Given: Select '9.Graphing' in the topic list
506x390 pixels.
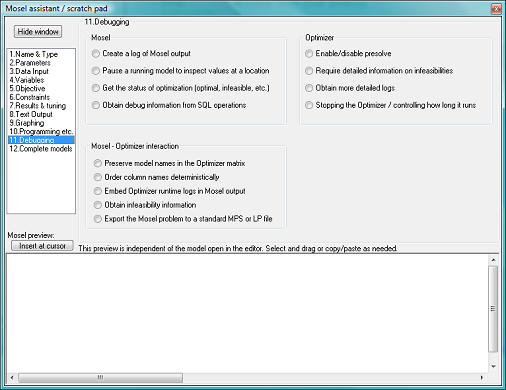Looking at the screenshot, I should pyautogui.click(x=27, y=123).
